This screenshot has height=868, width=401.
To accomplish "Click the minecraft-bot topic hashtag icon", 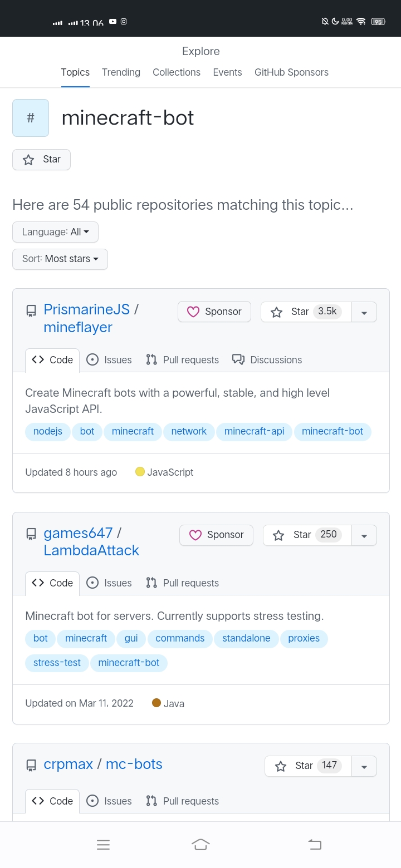I will [x=30, y=117].
